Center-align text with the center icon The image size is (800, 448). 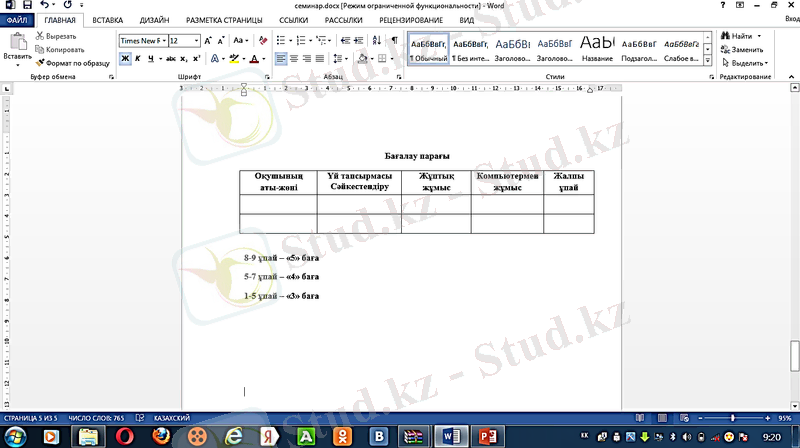[295, 59]
